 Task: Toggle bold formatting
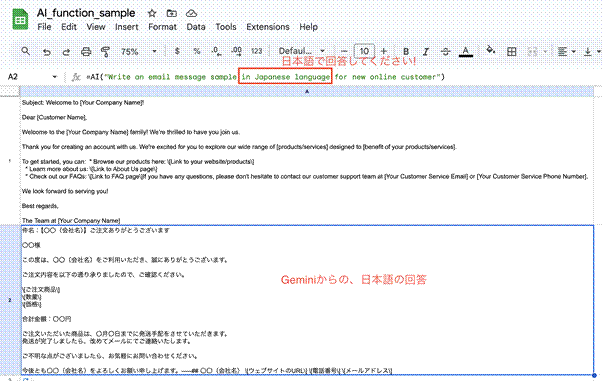[406, 51]
